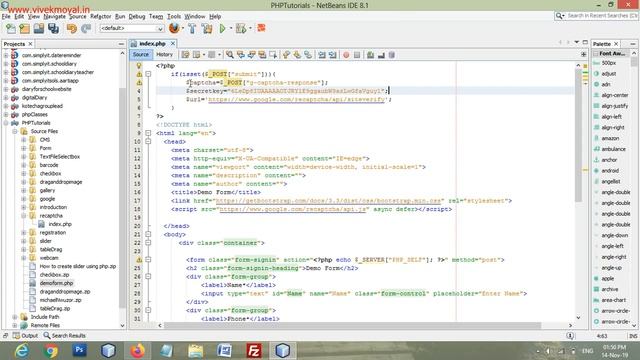Collapse the html tag fold on line 9

pyautogui.click(x=148, y=133)
